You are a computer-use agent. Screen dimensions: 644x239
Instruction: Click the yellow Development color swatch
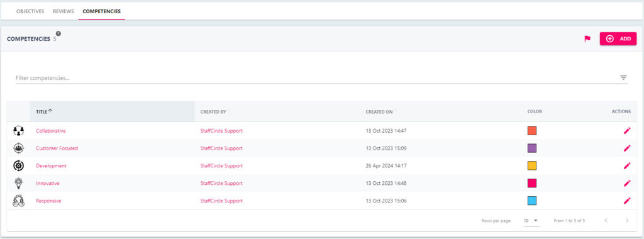[532, 166]
